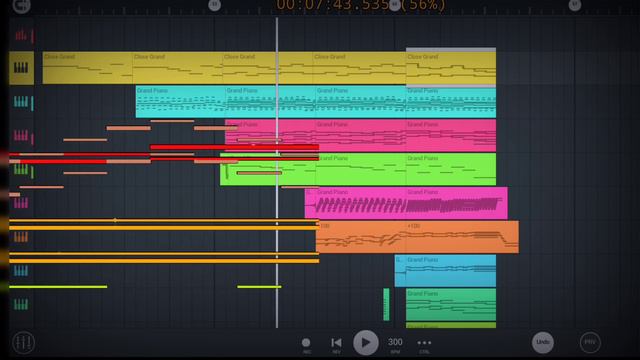640x360 pixels.
Task: Rewind to start with REV button
Action: point(336,345)
